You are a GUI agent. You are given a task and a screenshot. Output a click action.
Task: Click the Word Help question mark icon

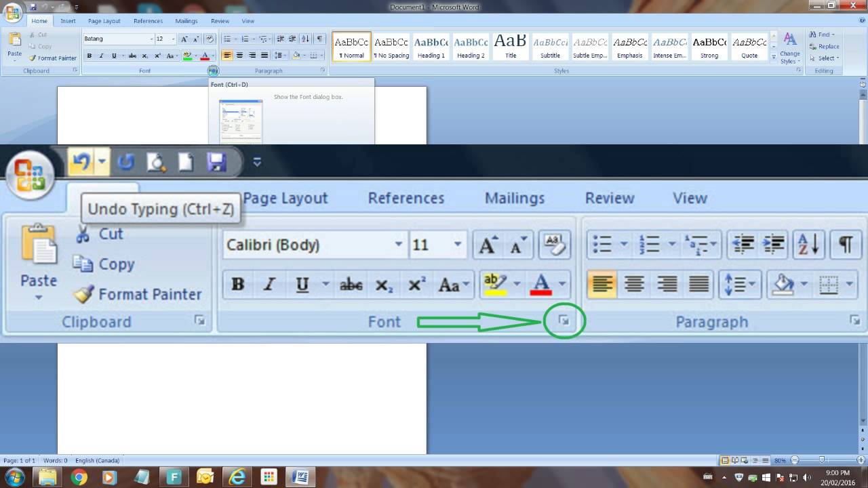click(x=862, y=20)
